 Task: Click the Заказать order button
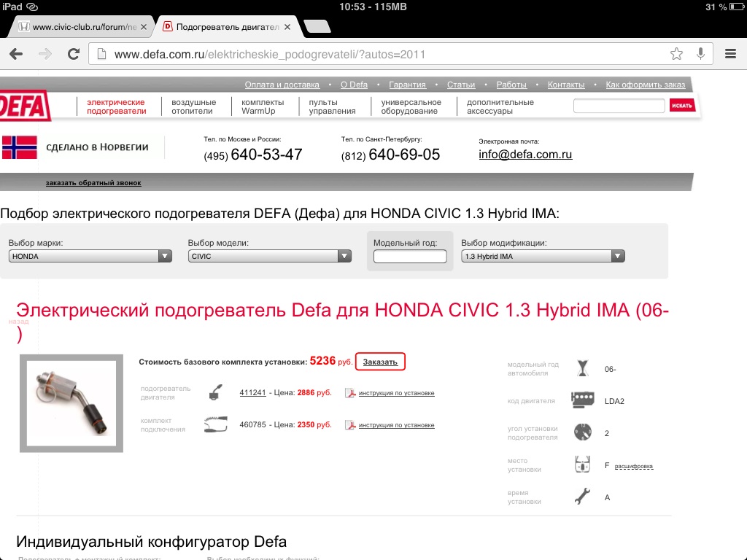(380, 362)
